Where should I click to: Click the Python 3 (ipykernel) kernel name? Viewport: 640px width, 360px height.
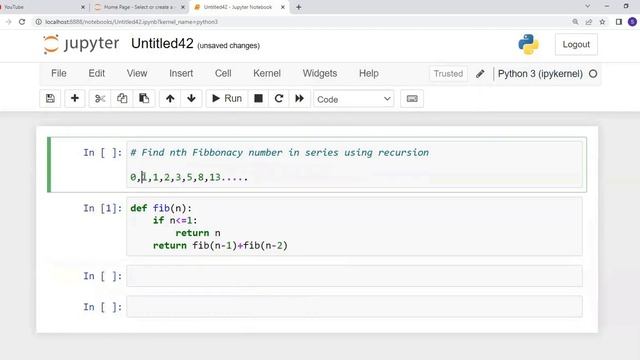click(x=540, y=74)
